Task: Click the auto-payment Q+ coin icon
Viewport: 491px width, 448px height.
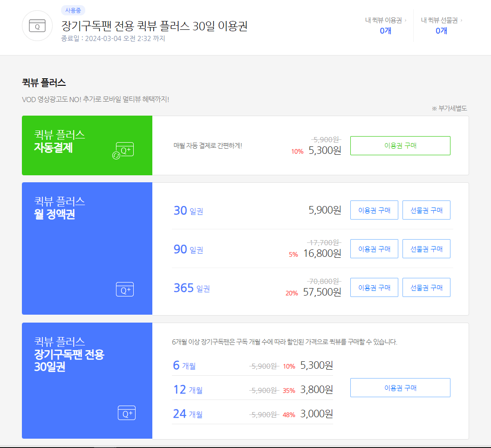Action: click(123, 151)
